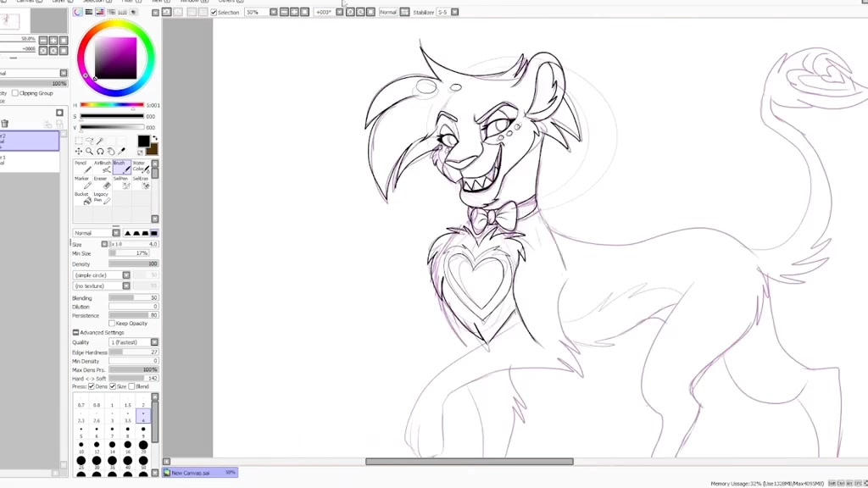Show the HSV slider panel icon
Viewport: 868px width, 488px height.
point(100,12)
